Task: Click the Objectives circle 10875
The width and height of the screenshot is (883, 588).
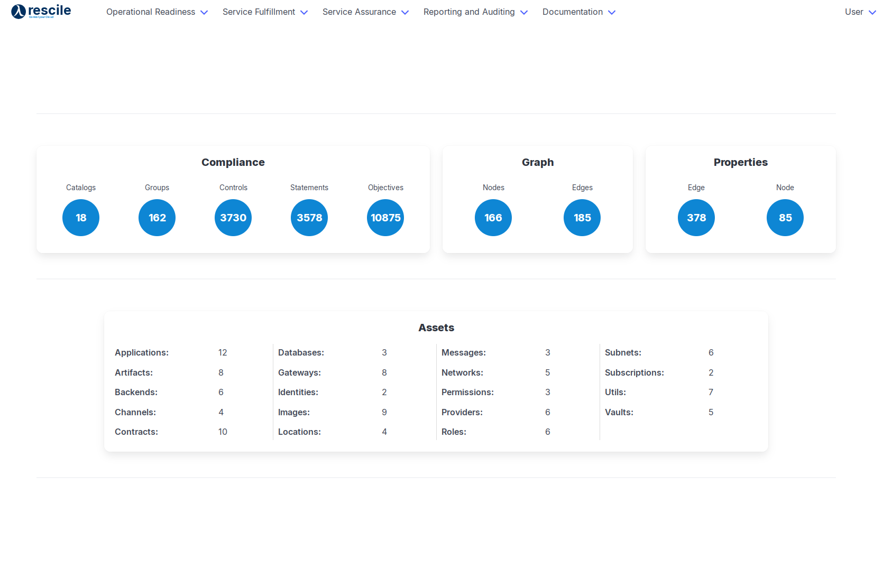Action: [x=385, y=218]
